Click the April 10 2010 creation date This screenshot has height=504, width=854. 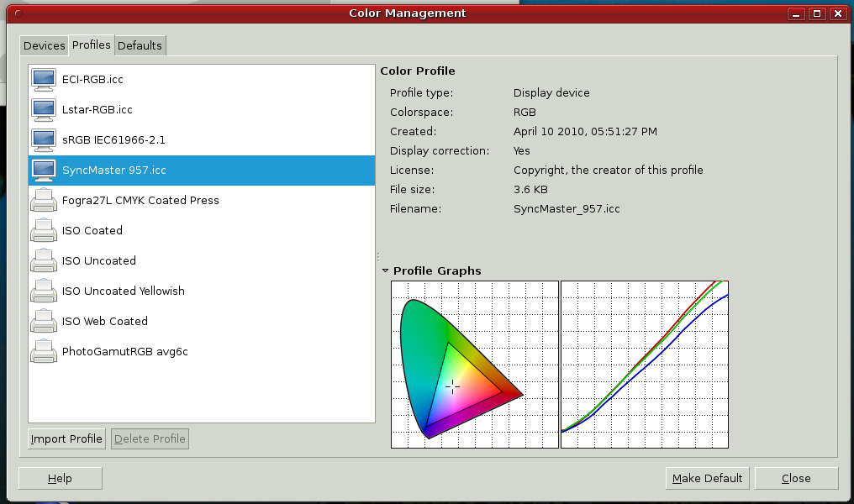[x=586, y=132]
